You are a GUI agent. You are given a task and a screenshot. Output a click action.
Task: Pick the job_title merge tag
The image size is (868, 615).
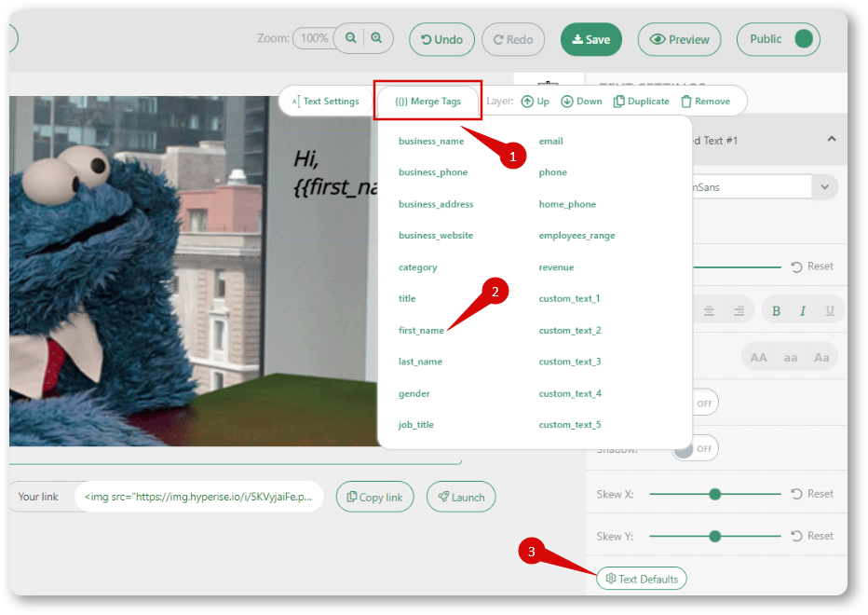pos(415,425)
